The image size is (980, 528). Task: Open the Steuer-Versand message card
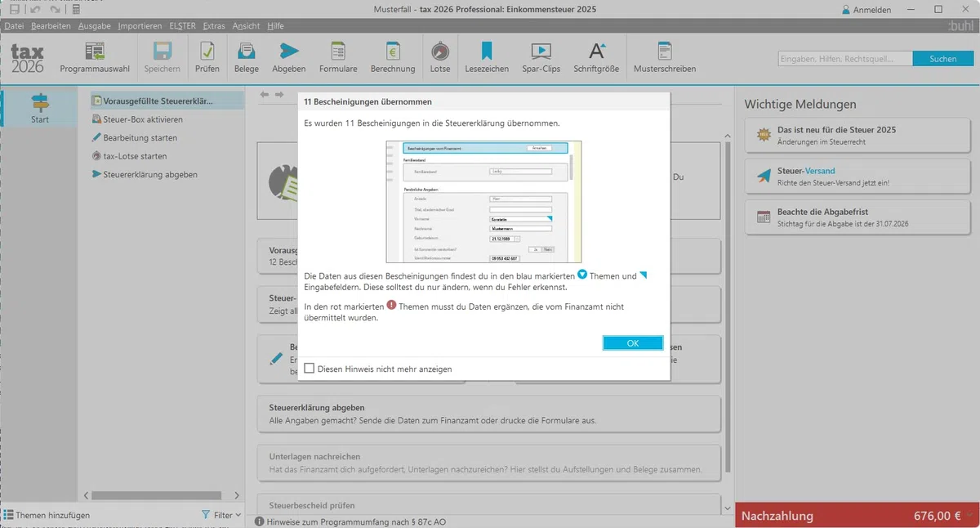coord(857,177)
